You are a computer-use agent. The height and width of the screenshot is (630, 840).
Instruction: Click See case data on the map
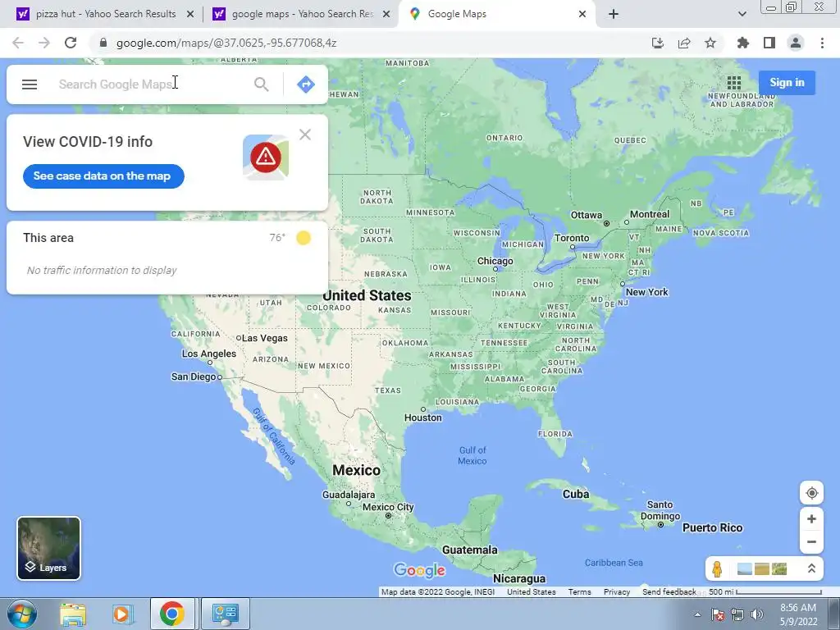[103, 176]
